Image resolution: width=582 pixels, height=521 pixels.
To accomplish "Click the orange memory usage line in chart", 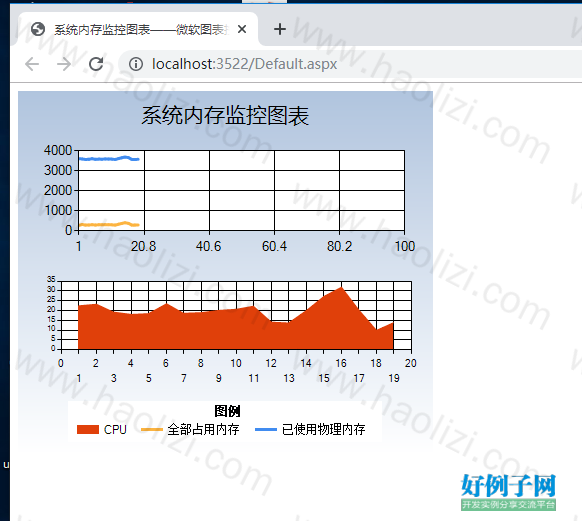I will [x=109, y=225].
